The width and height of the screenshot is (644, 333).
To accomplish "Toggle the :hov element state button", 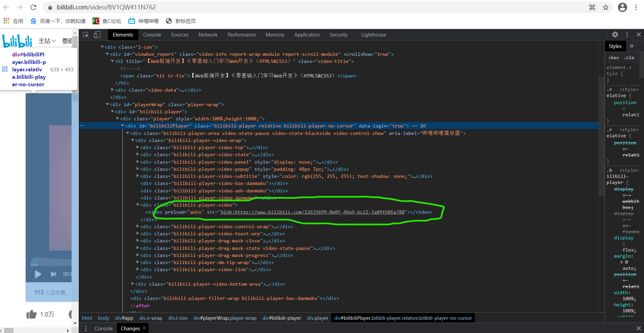I will pyautogui.click(x=614, y=57).
